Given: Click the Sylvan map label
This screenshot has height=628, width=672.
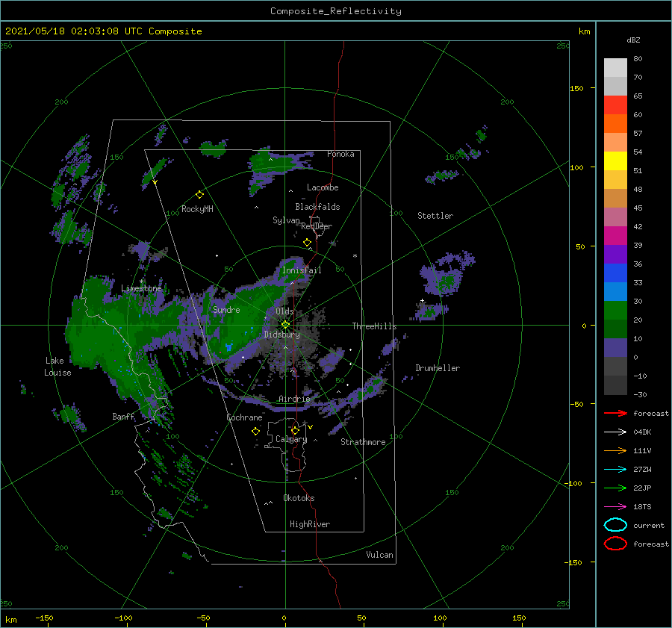Looking at the screenshot, I should pyautogui.click(x=286, y=220).
